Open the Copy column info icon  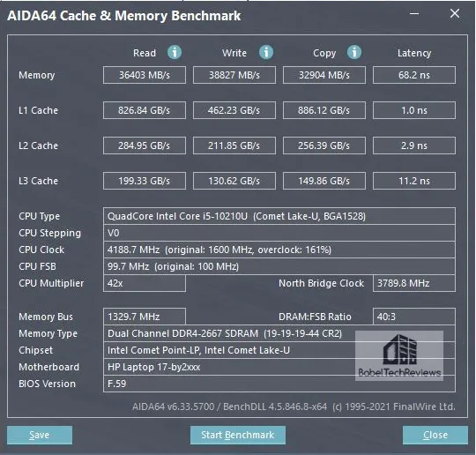coord(354,52)
